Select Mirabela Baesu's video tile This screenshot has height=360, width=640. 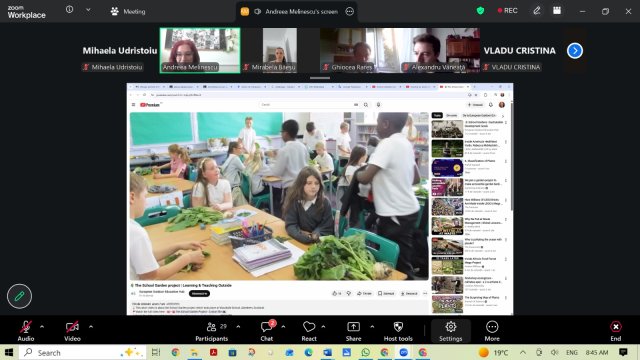click(280, 50)
